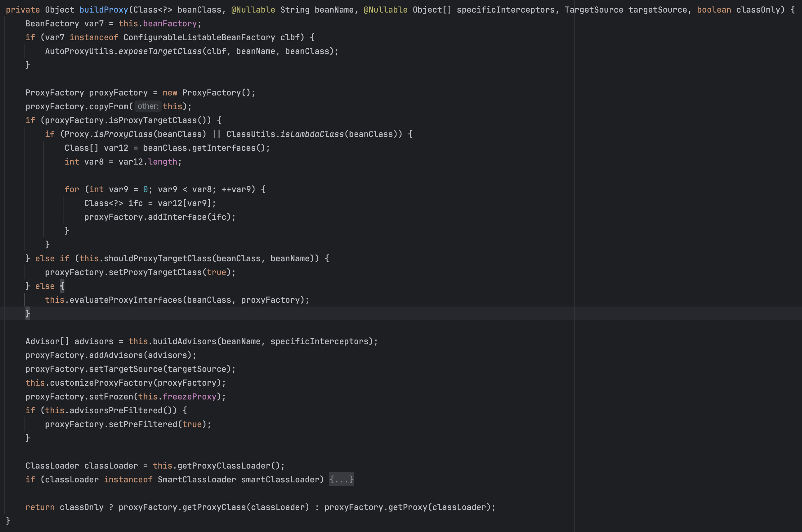Click advisorsPreFiltered method call

tap(116, 410)
